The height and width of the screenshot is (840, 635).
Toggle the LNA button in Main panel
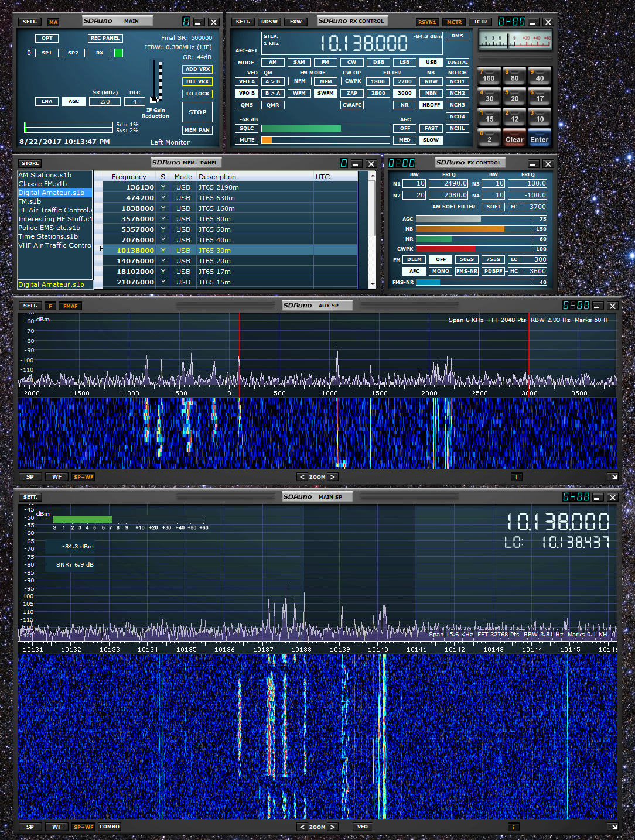pos(47,101)
